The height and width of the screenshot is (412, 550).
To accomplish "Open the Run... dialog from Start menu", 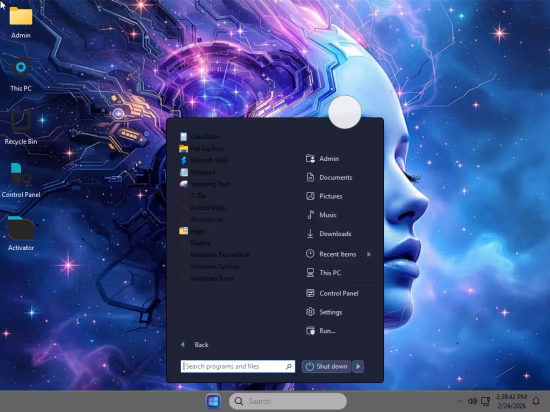I will click(x=321, y=331).
